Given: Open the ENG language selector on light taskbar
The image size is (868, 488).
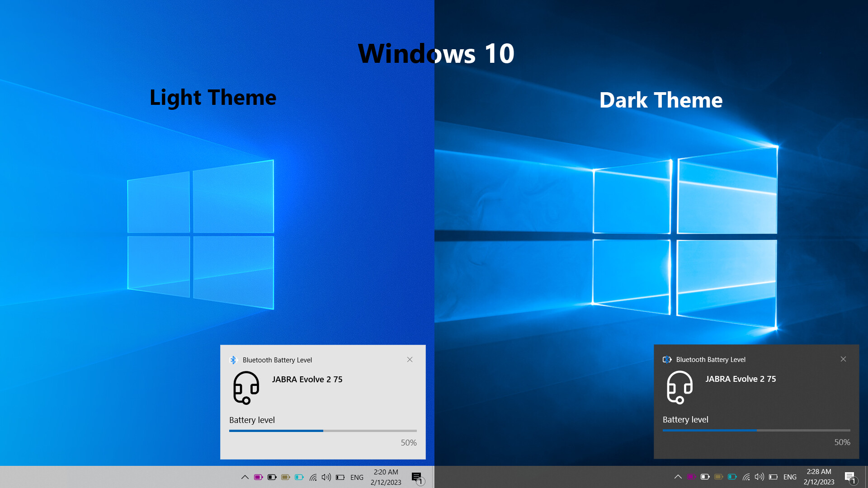Looking at the screenshot, I should (357, 477).
